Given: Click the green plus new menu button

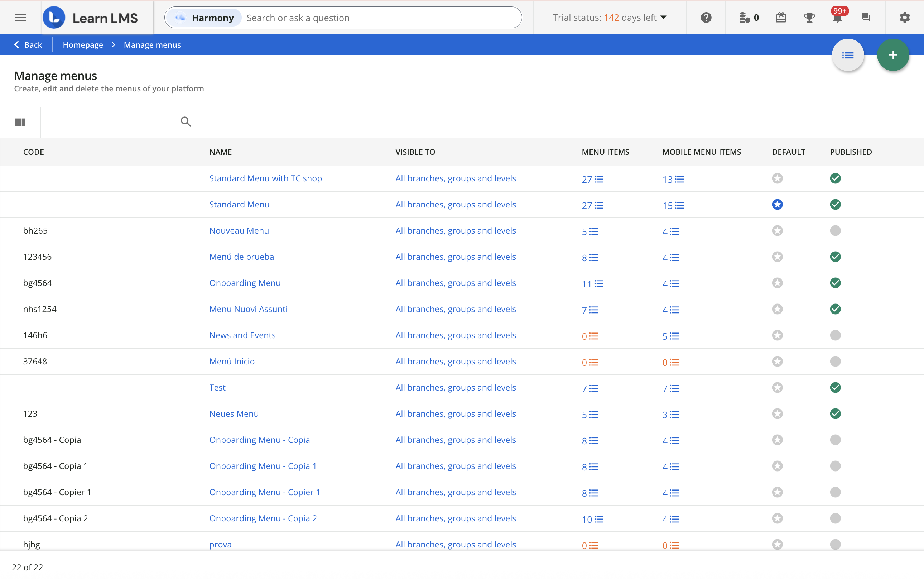Looking at the screenshot, I should (x=892, y=55).
